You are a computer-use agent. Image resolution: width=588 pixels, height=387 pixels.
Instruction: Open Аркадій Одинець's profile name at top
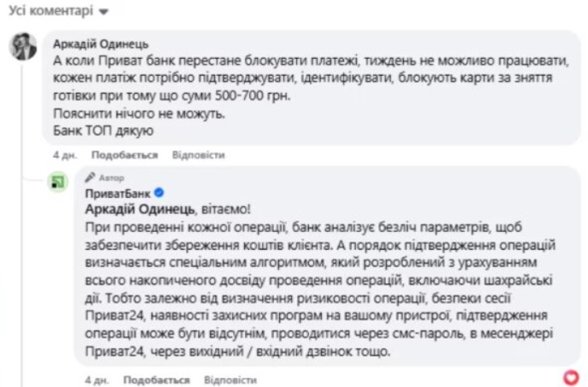[100, 43]
